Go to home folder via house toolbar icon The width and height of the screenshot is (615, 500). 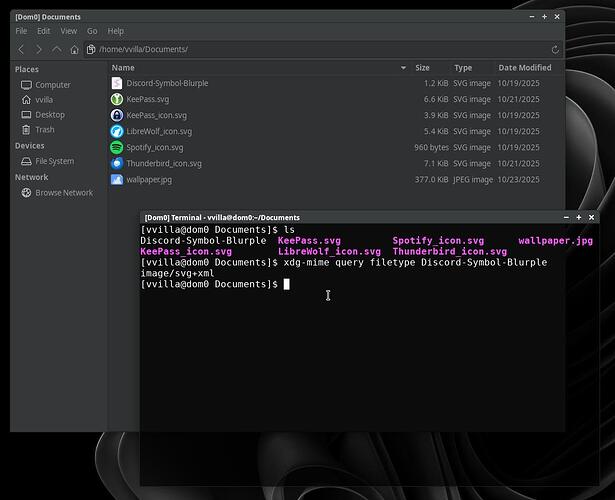[74, 49]
